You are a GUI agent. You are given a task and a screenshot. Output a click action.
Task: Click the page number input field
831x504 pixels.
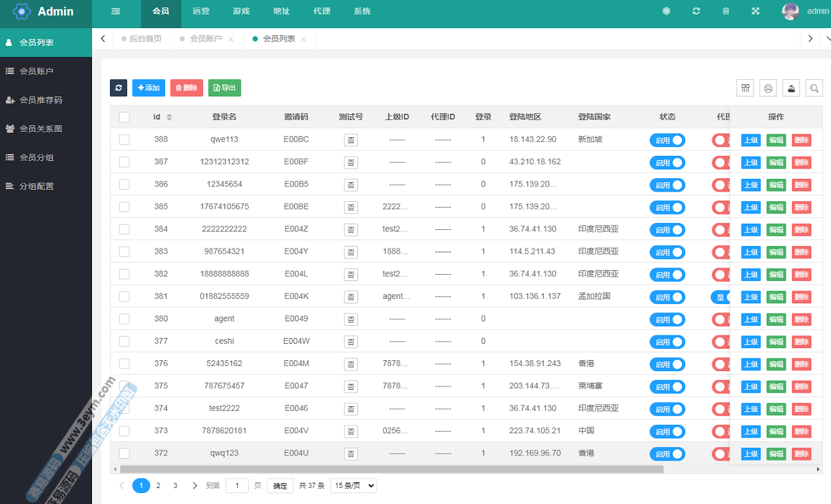click(237, 485)
